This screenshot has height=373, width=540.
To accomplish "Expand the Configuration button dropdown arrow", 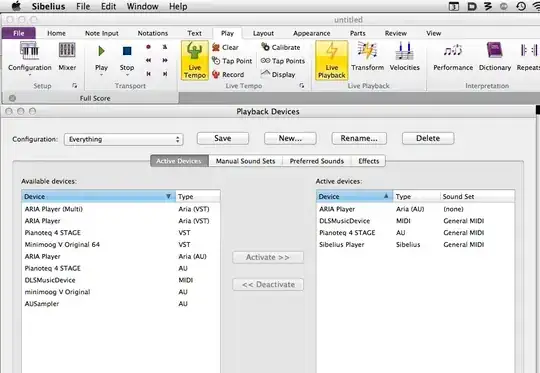I will 30,75.
